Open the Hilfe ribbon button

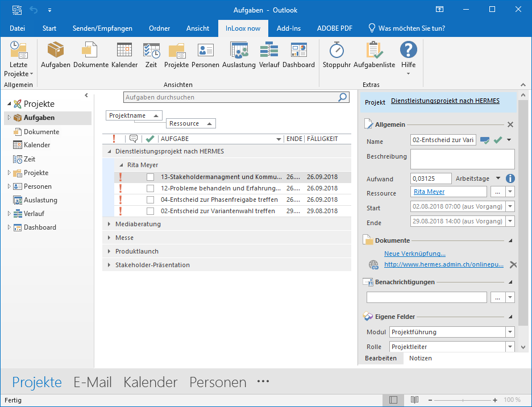tap(408, 58)
